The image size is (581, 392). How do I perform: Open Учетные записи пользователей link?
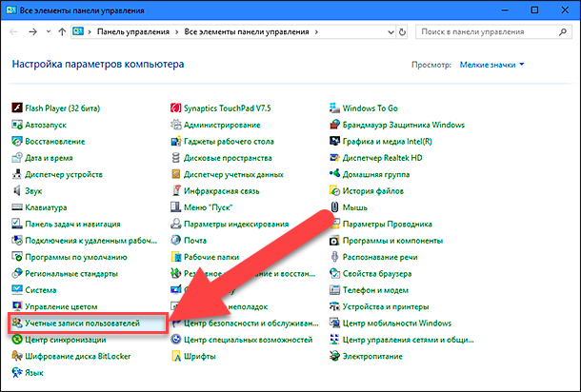point(82,323)
